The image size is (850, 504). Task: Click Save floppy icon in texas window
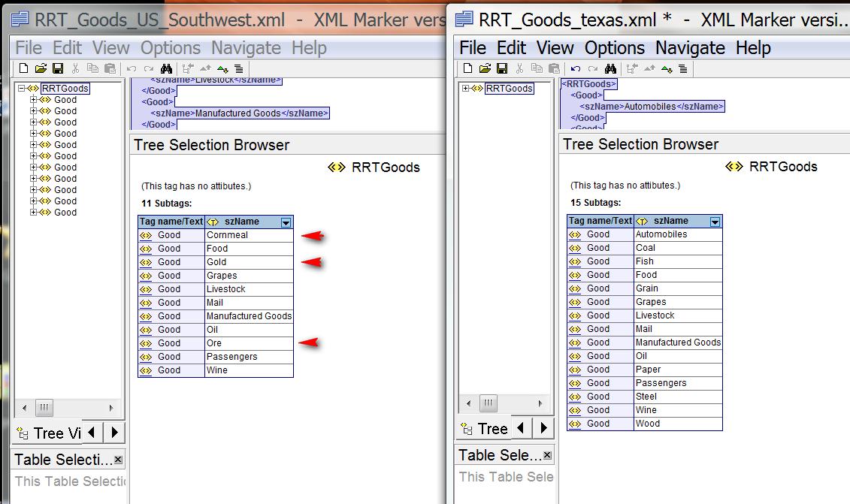click(x=503, y=68)
